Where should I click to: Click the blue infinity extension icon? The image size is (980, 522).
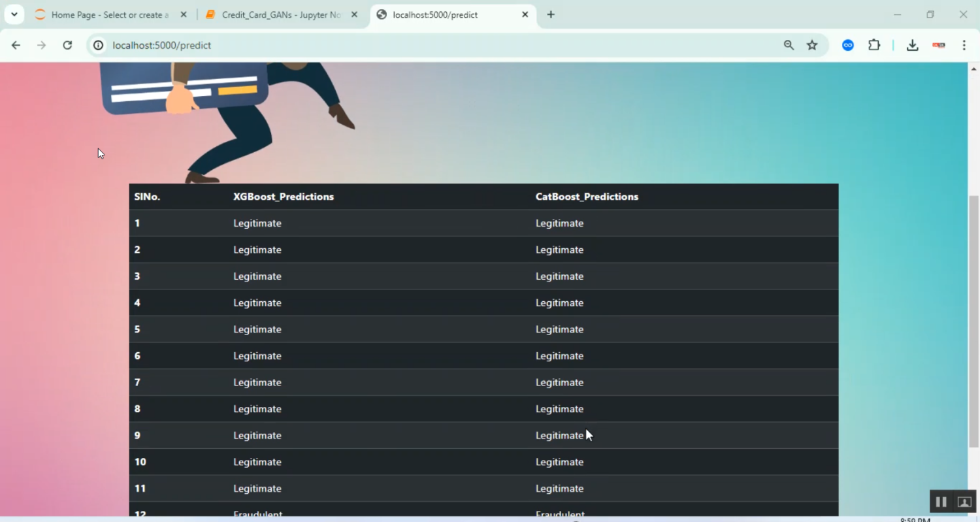(848, 45)
